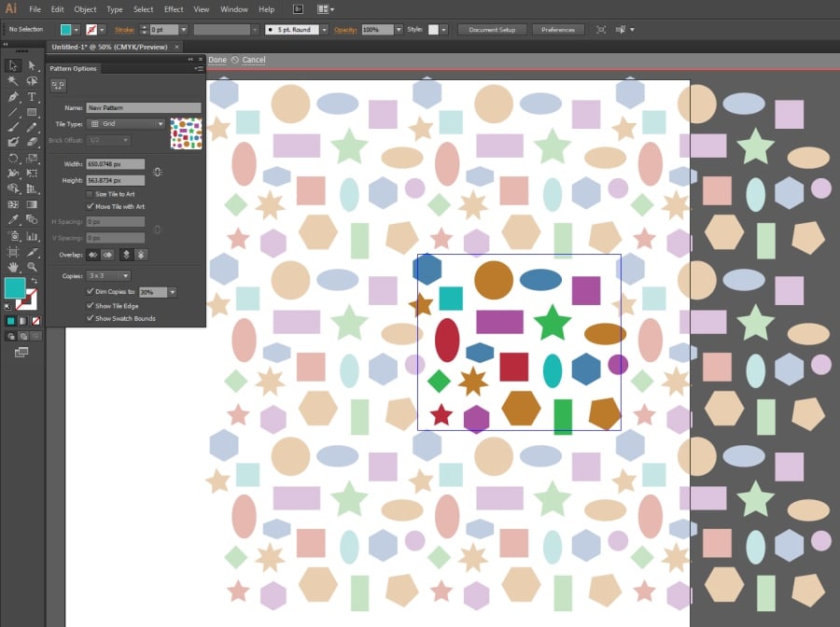Select the Eyedropper tool
Image resolution: width=840 pixels, height=627 pixels.
(13, 219)
